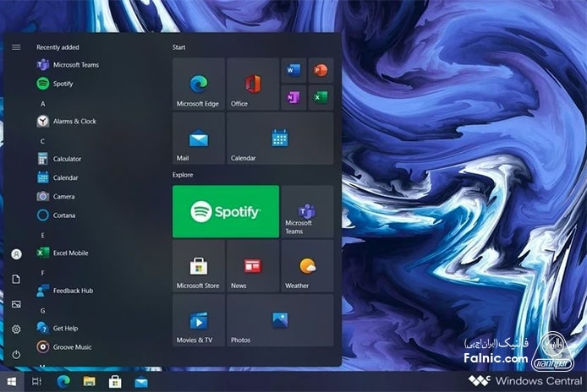Open the green Spotify tile
The image size is (587, 392).
[225, 211]
